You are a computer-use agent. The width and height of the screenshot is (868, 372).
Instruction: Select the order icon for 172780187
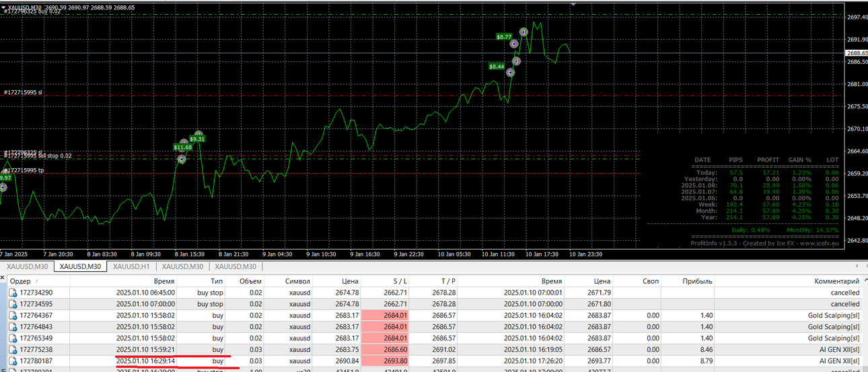(x=13, y=361)
